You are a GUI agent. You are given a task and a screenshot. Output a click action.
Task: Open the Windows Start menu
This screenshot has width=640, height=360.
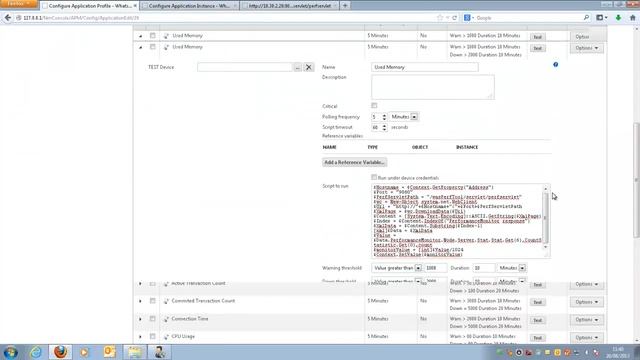(x=10, y=352)
